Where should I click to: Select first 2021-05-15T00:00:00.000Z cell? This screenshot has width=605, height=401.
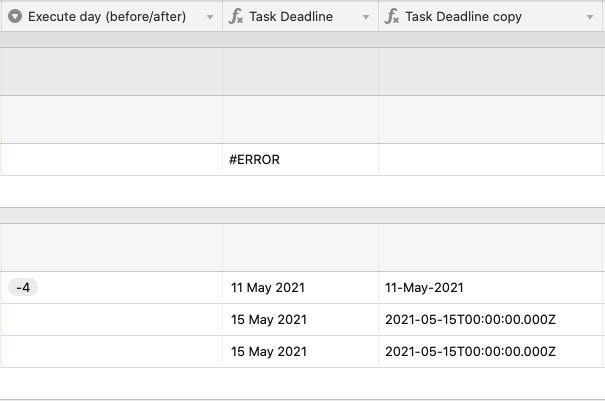point(490,320)
